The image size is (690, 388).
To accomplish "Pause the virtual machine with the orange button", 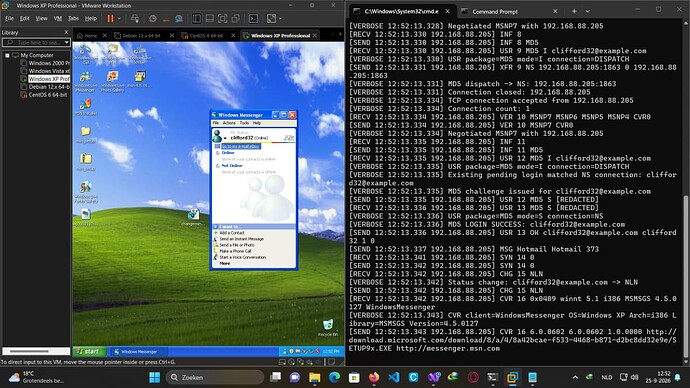I will tap(110, 18).
